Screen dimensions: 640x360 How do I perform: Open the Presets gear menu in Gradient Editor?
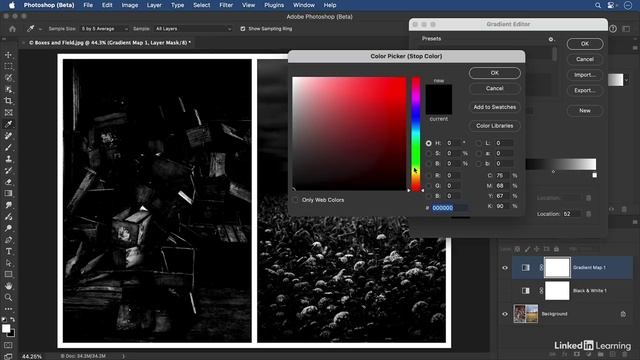(x=551, y=39)
